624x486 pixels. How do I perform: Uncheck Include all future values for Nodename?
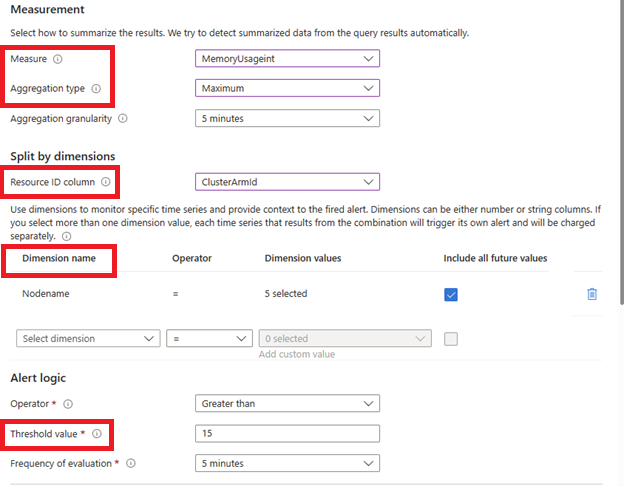coord(451,294)
